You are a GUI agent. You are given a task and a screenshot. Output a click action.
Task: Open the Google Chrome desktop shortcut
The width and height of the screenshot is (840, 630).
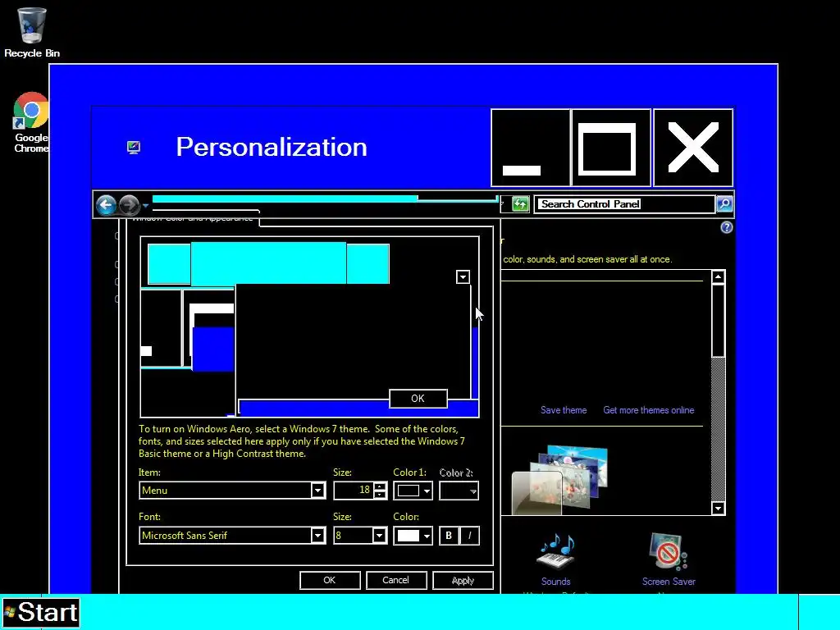pyautogui.click(x=31, y=122)
